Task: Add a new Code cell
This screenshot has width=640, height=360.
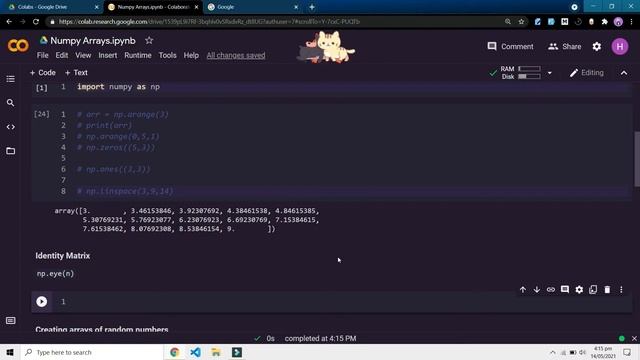Action: (42, 73)
